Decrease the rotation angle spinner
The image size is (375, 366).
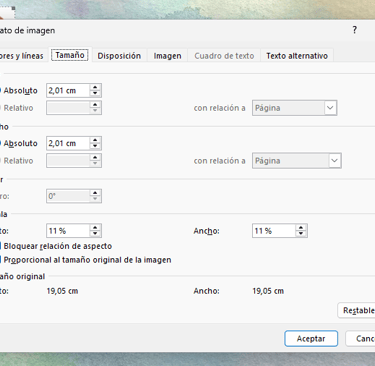pos(95,199)
